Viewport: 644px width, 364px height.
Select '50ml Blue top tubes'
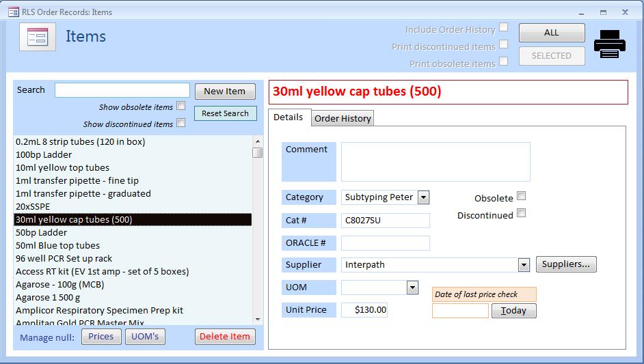pos(133,245)
